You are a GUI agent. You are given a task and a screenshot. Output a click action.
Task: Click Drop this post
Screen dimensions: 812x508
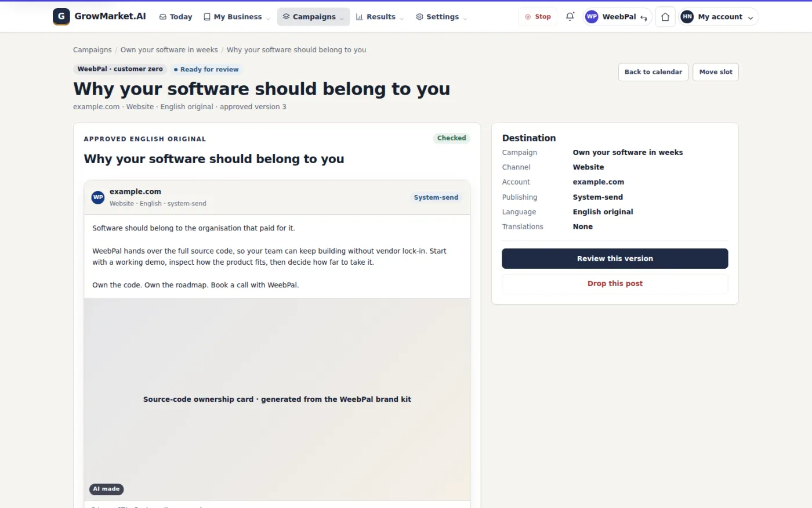(615, 283)
